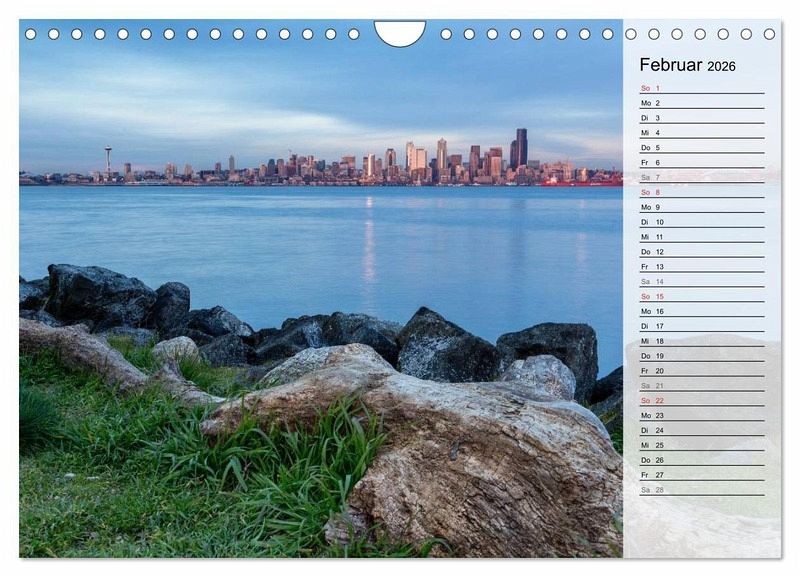Click the large driftwood log in foreground
800x577 pixels.
click(450, 450)
